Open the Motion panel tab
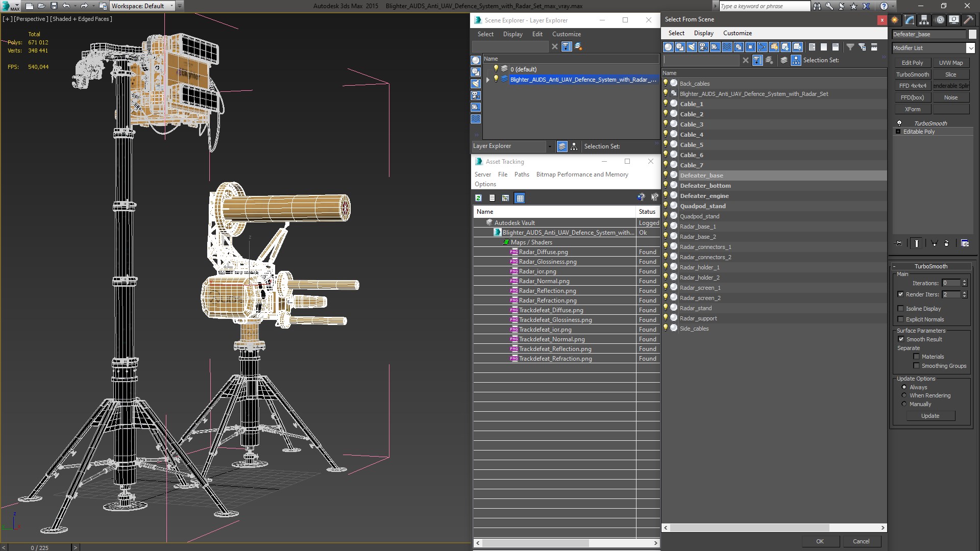The width and height of the screenshot is (980, 551). point(940,20)
